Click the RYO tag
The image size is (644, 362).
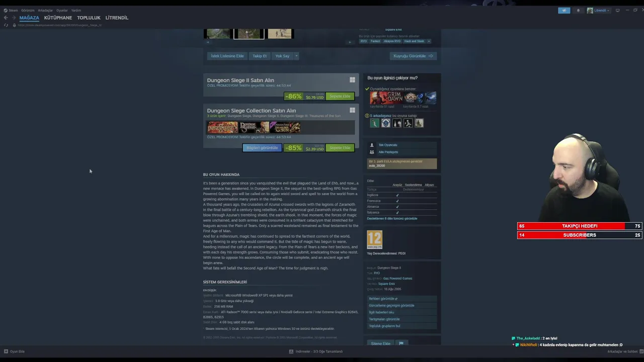click(363, 41)
